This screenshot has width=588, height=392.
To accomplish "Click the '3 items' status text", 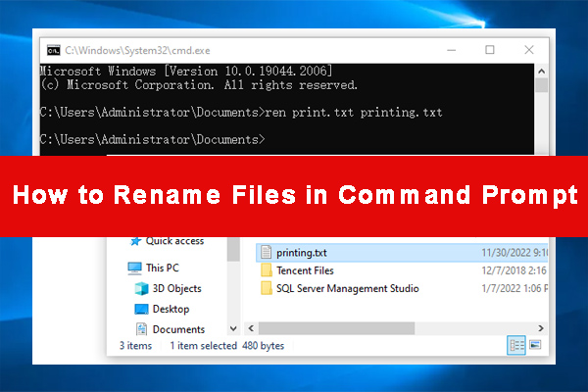I will (135, 346).
